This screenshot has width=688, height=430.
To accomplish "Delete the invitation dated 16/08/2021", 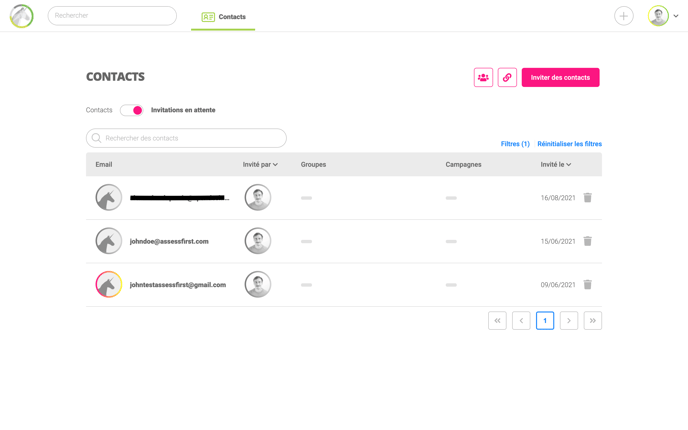I will (x=588, y=197).
